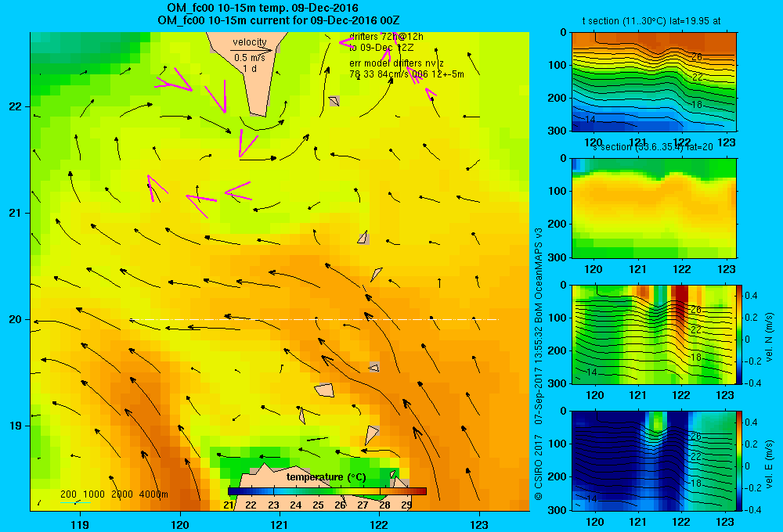Open the temperature section panel
Viewport: 783px width, 532px height.
pyautogui.click(x=654, y=82)
